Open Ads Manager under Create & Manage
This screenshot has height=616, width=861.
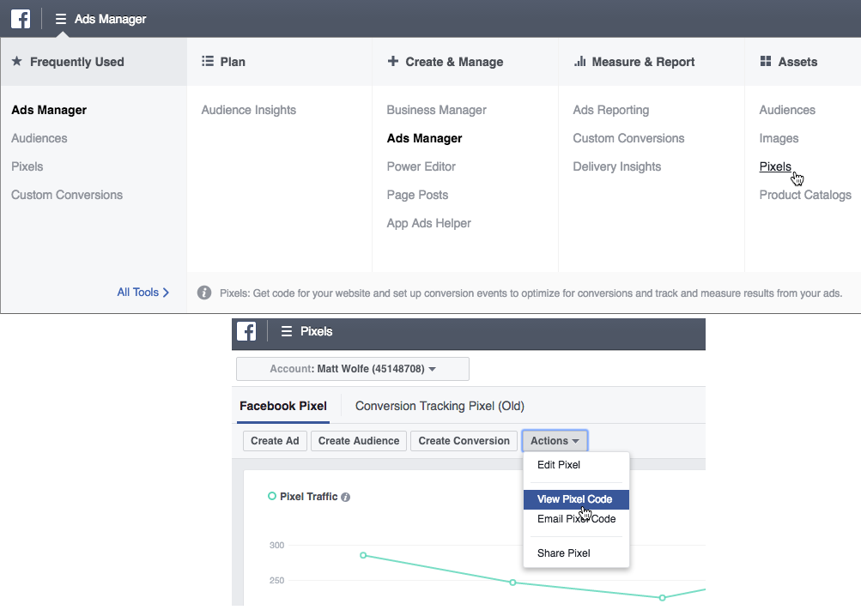pyautogui.click(x=424, y=138)
